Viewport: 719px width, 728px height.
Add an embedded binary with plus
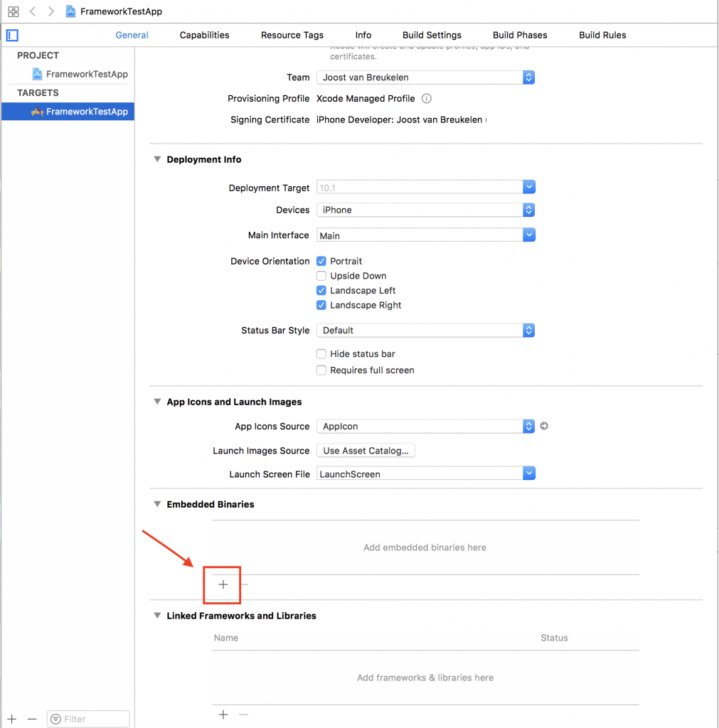coord(223,584)
